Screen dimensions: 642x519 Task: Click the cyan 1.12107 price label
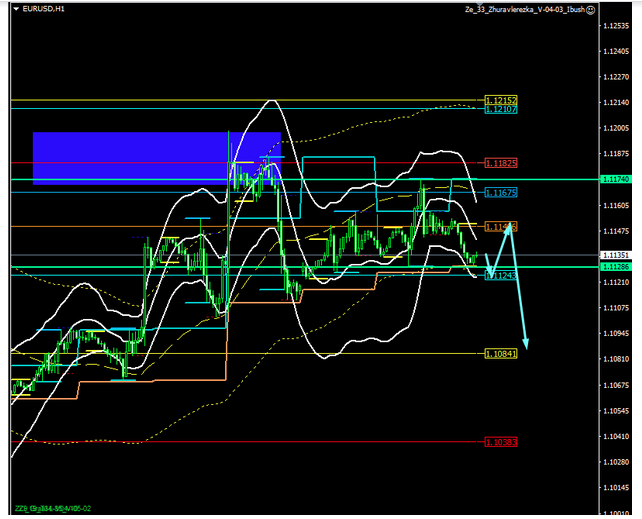500,109
